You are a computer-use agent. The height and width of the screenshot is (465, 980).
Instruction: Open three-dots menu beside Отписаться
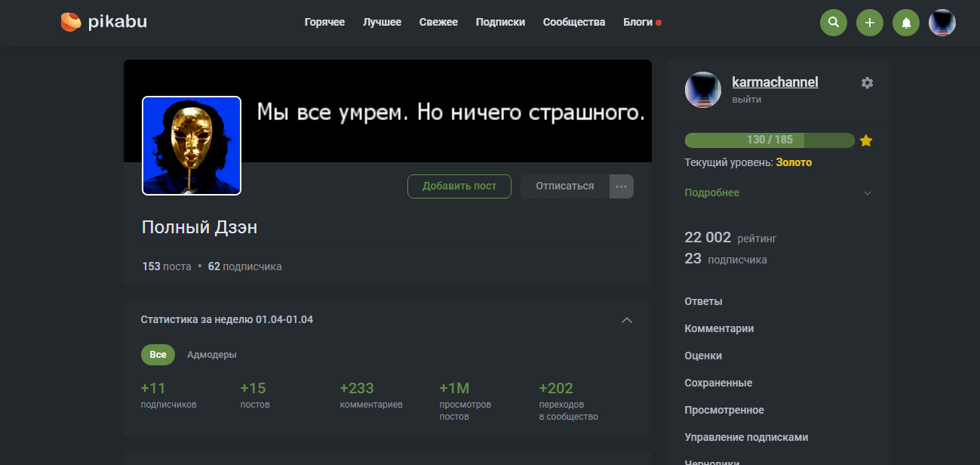tap(622, 186)
